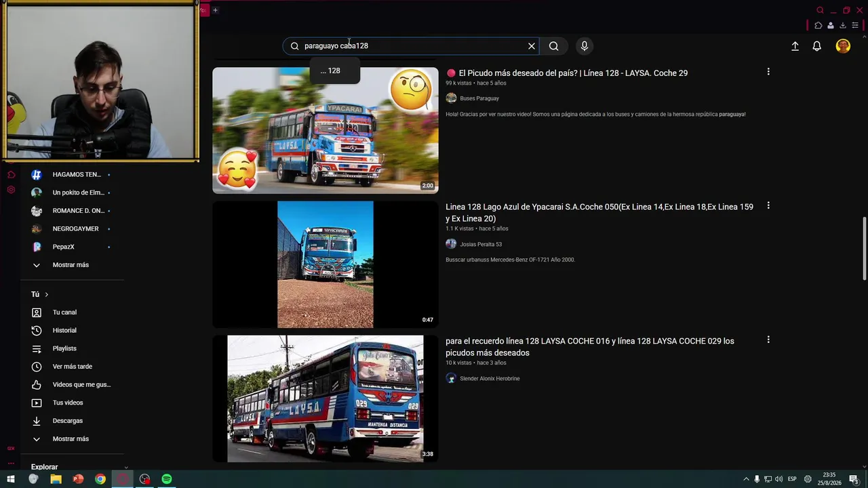Click the search field containing paraguayo caba128
This screenshot has width=868, height=488.
(x=411, y=46)
